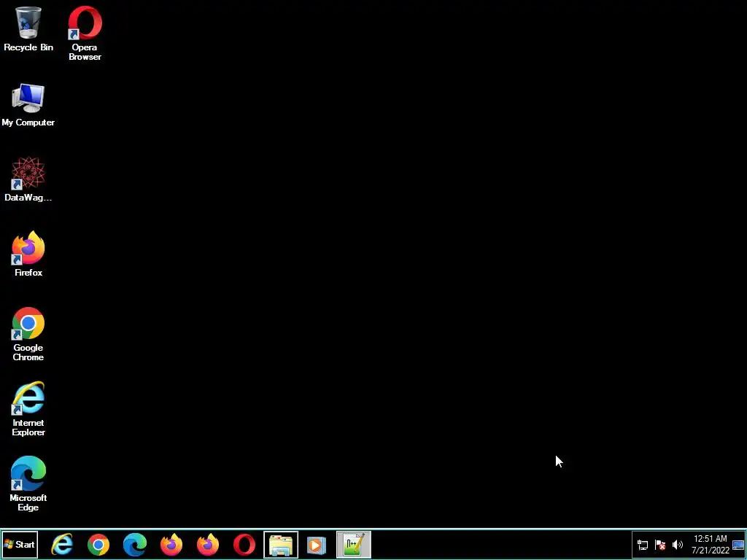Launch Internet Explorer from the taskbar
Viewport: 747px width, 560px height.
(62, 544)
